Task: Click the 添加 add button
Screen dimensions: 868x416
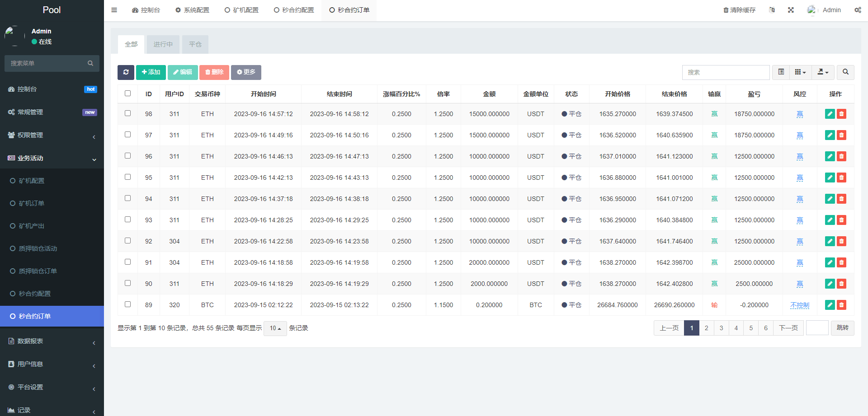Action: (151, 72)
